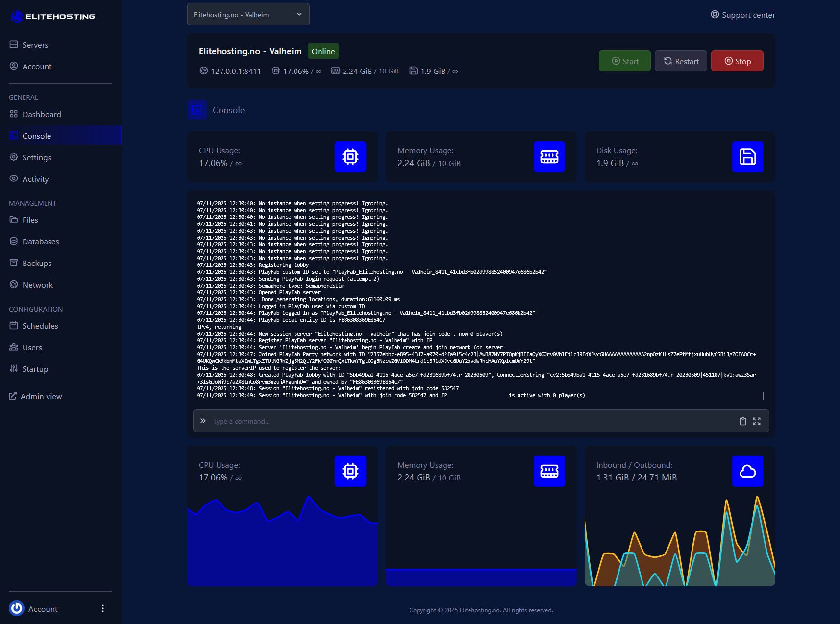Click the "Semaphore type: SemaphoreSlim" log line
The height and width of the screenshot is (624, 840).
coord(271,286)
